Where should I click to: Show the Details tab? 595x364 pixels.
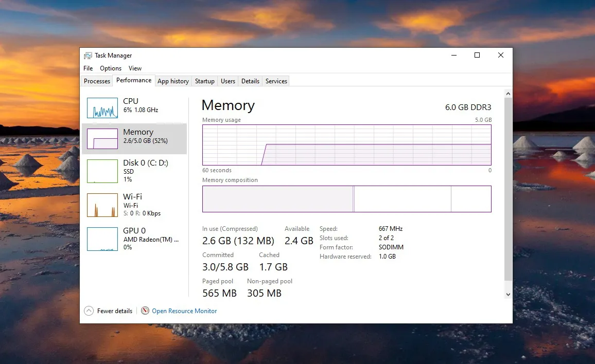point(250,81)
